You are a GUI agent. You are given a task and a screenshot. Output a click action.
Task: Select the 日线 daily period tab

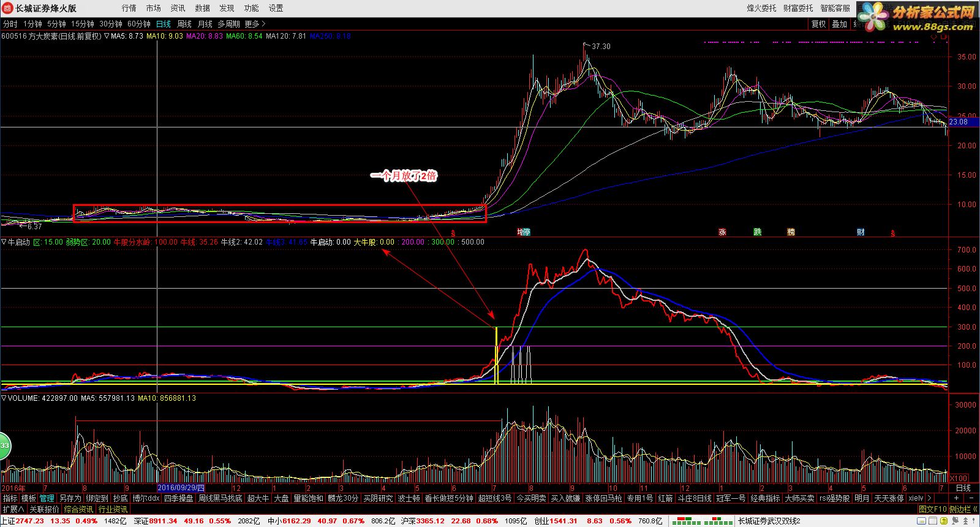164,24
